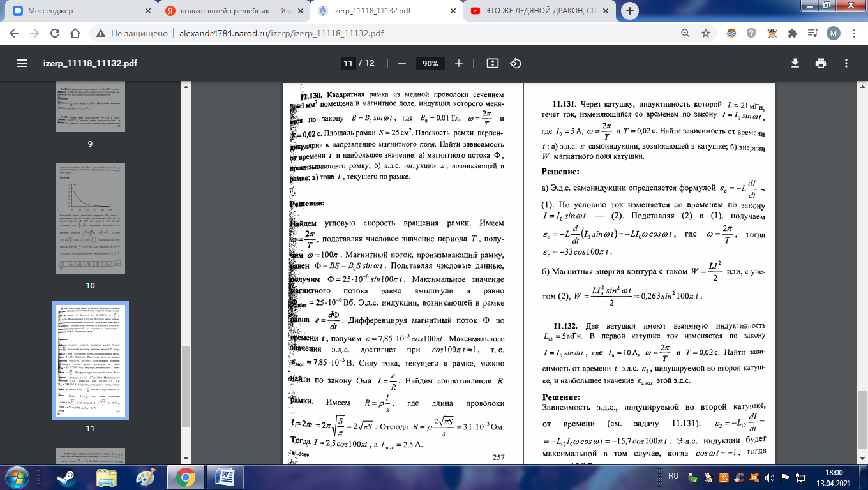Switch to the Мессенджер tab

[81, 11]
